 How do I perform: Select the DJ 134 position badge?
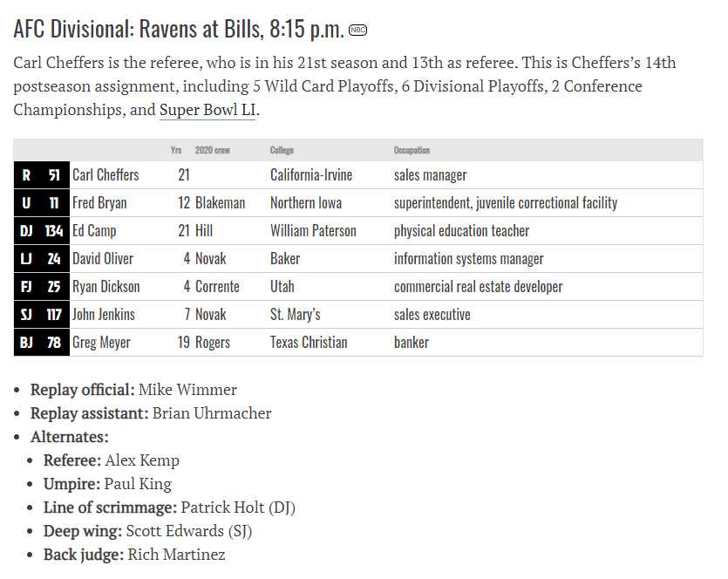coord(41,231)
